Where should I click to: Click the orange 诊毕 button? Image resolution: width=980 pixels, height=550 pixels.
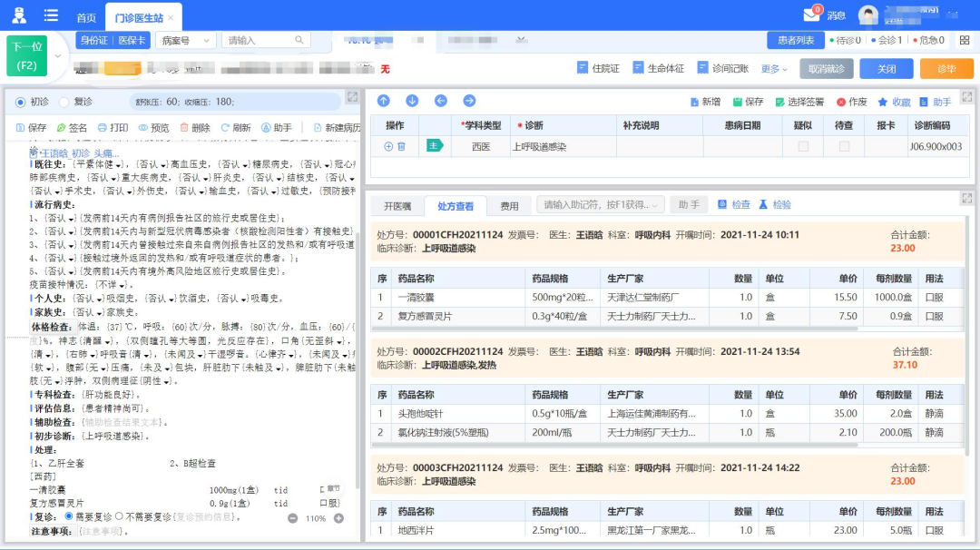[946, 69]
